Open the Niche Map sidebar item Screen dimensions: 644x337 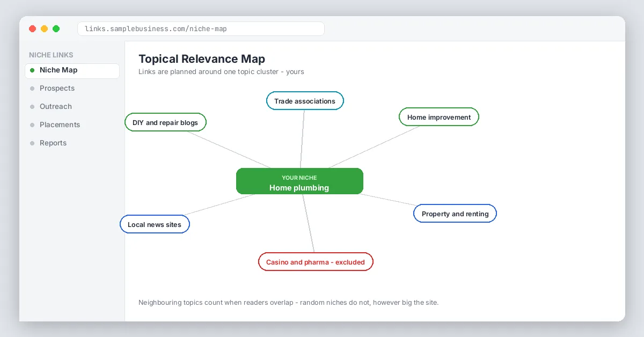(x=72, y=70)
